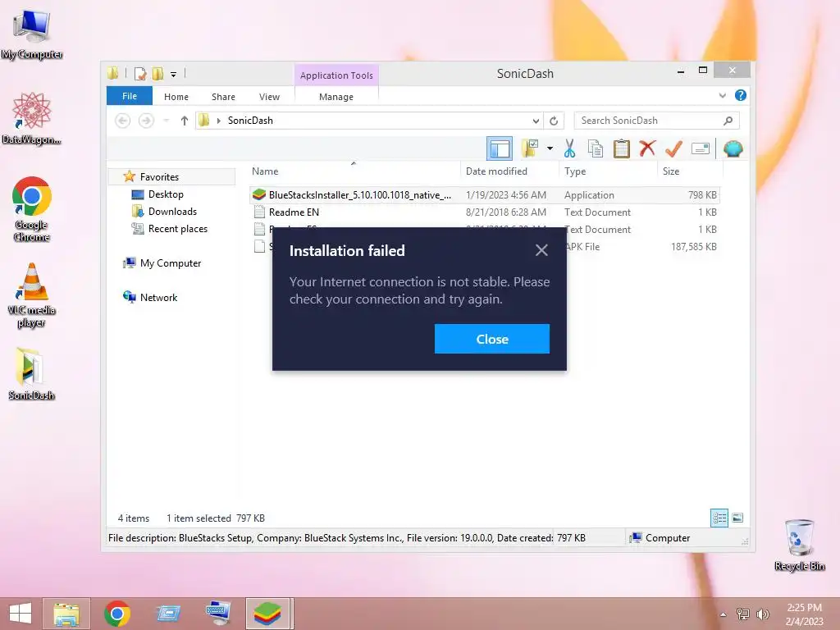The image size is (840, 630).
Task: Click the Application Tools contextual tab header
Action: tap(336, 75)
